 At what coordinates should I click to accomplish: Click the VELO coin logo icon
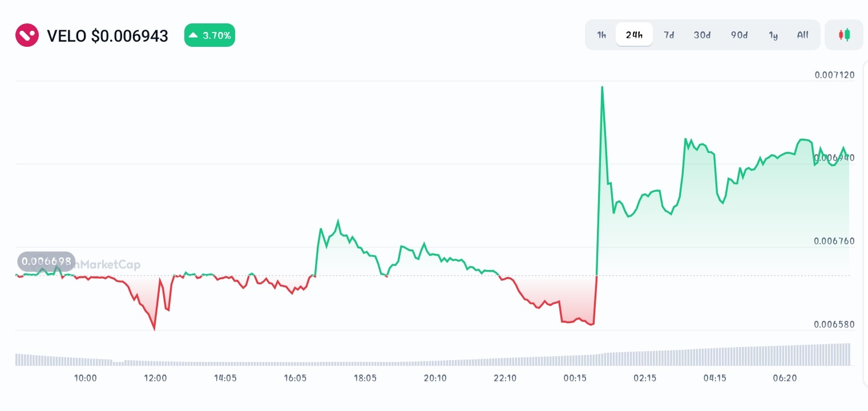coord(27,35)
